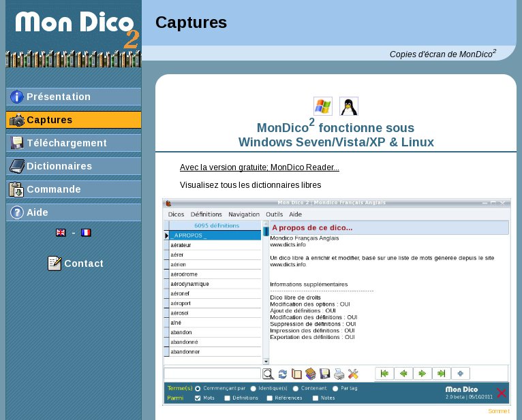Open the Aide menu in MonDico window
The width and height of the screenshot is (522, 420).
pos(295,214)
